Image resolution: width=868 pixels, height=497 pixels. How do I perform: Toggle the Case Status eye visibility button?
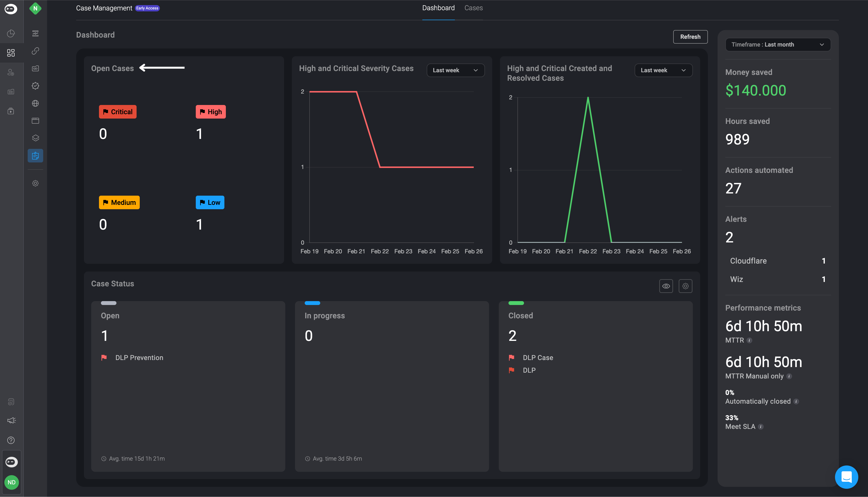666,286
